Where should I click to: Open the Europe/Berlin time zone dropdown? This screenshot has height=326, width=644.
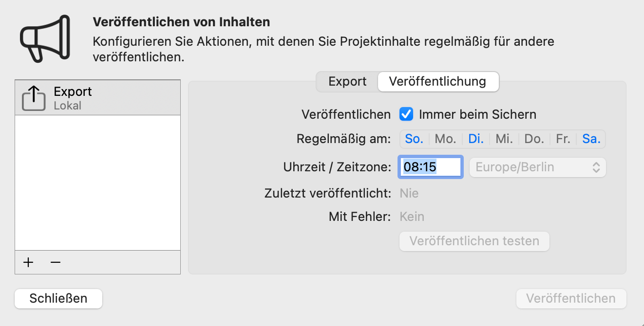point(537,167)
